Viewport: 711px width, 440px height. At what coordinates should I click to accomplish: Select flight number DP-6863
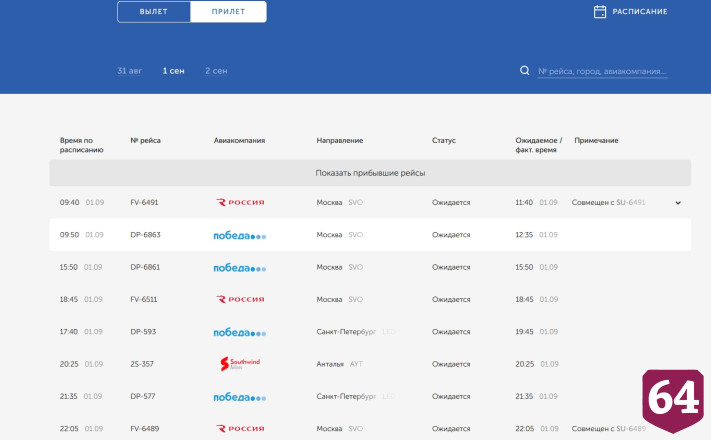pos(145,235)
